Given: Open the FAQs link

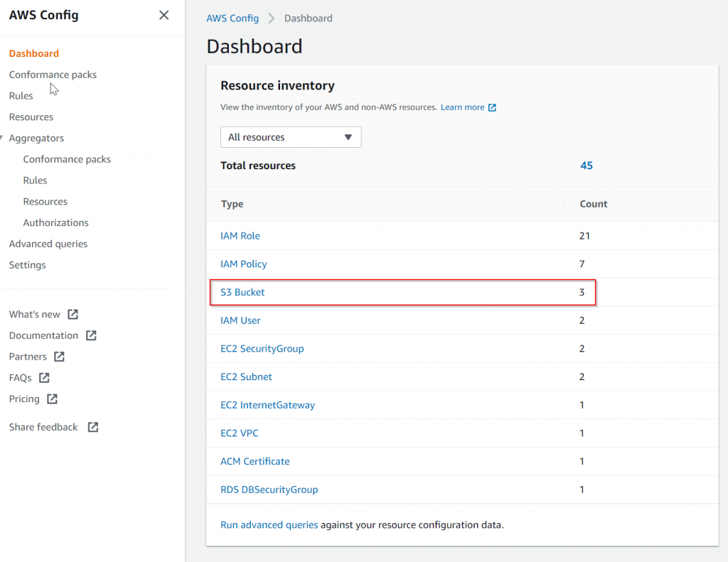Looking at the screenshot, I should (21, 378).
